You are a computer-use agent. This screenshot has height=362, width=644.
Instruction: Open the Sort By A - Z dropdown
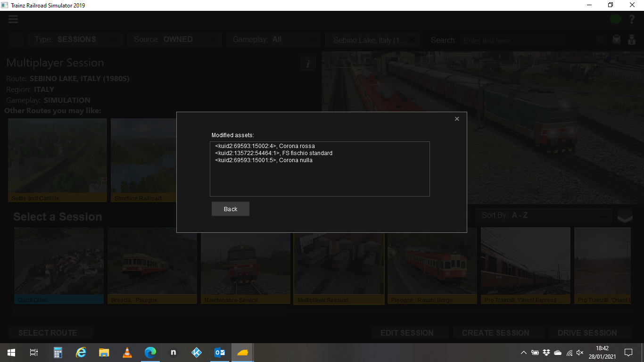544,215
